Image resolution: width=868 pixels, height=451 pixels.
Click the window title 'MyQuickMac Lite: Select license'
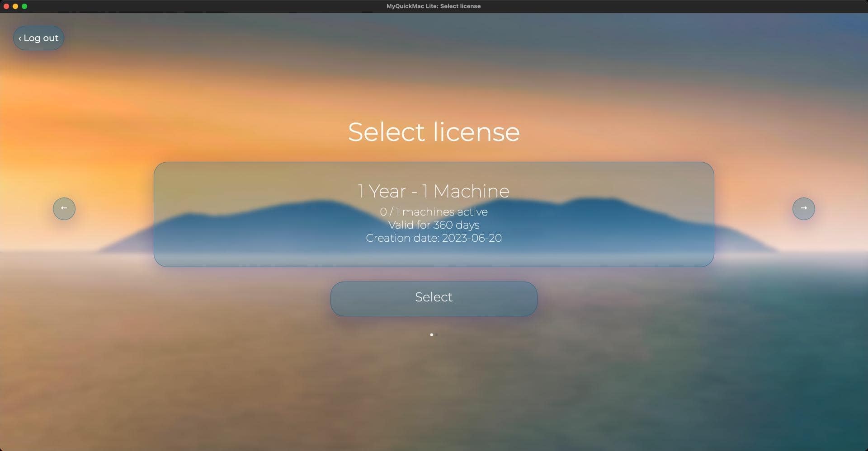pyautogui.click(x=433, y=6)
